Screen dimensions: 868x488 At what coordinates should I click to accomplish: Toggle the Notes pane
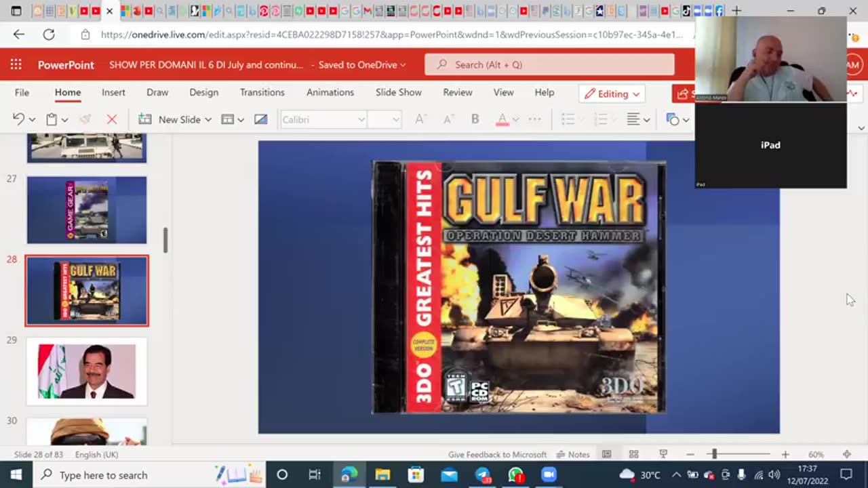click(x=573, y=454)
